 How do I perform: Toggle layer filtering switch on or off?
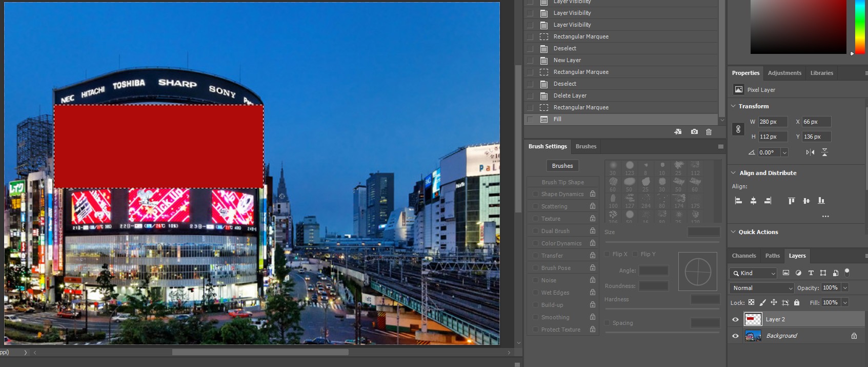click(847, 272)
